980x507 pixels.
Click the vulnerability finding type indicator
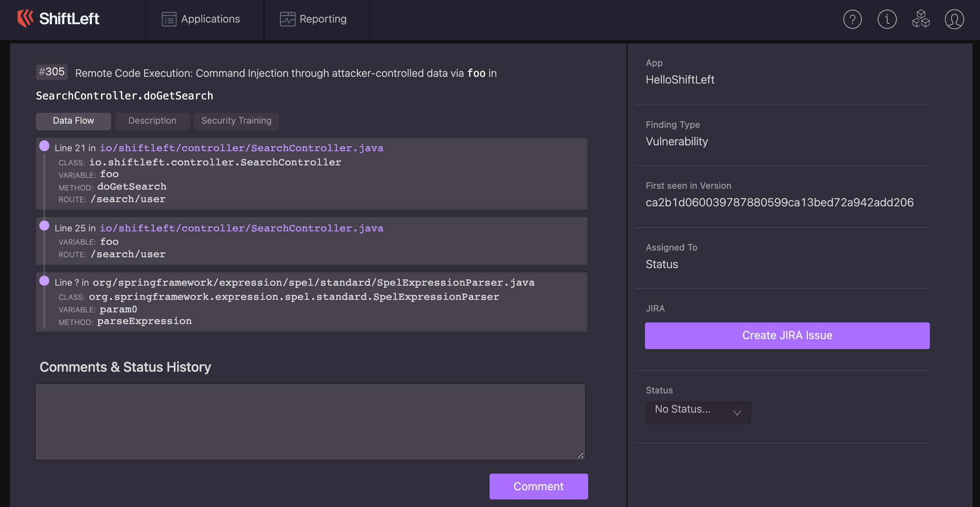(x=676, y=142)
